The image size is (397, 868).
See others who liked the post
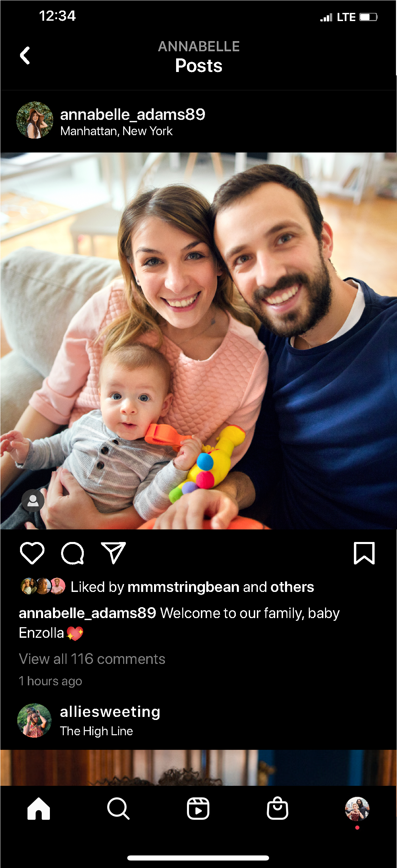pyautogui.click(x=292, y=587)
